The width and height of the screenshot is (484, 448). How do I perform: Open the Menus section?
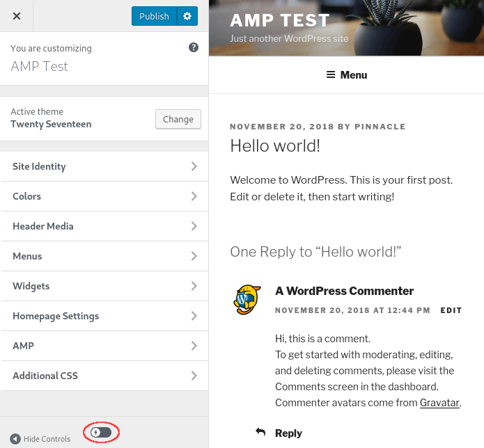coord(104,256)
